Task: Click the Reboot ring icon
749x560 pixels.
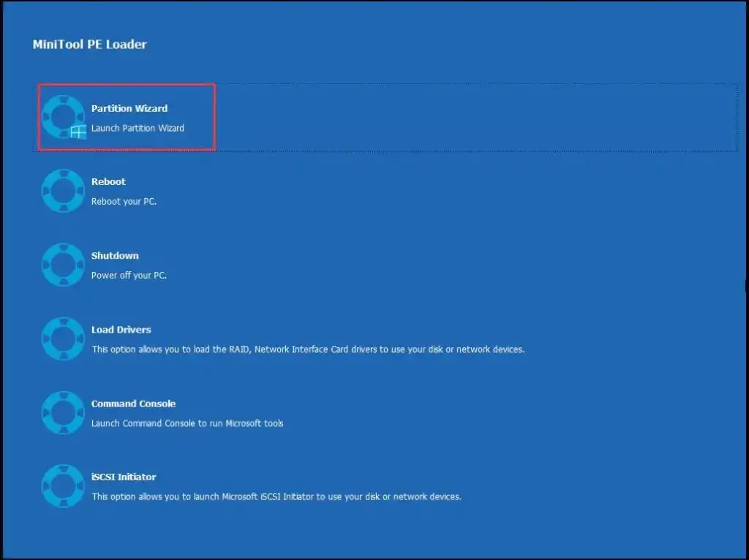Action: pos(63,191)
